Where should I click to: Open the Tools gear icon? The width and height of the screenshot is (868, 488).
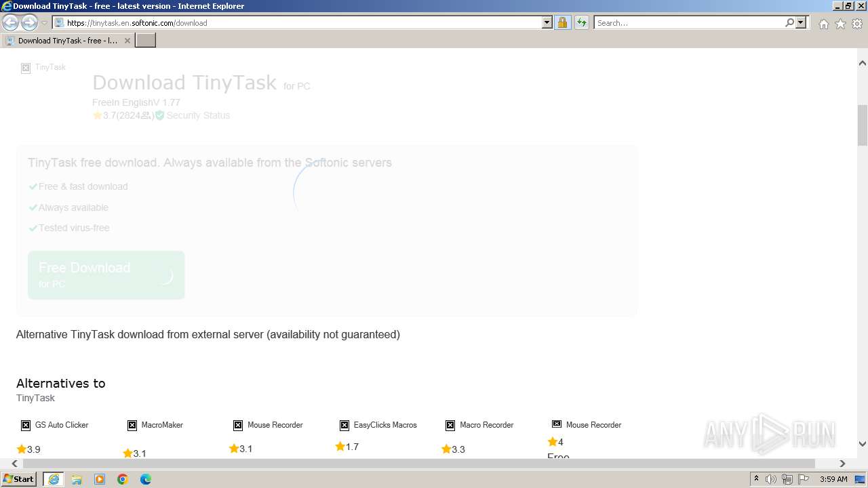(856, 24)
